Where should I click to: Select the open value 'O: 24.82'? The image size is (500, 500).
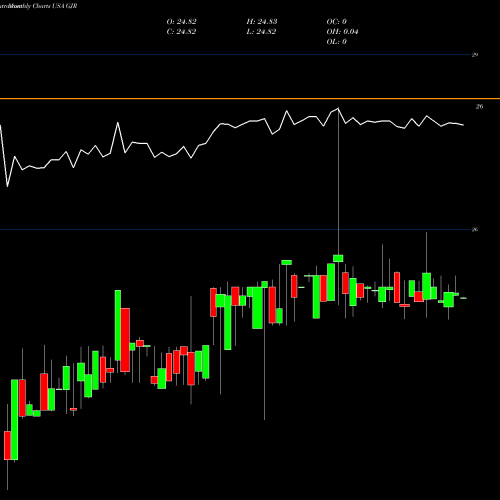point(181,22)
